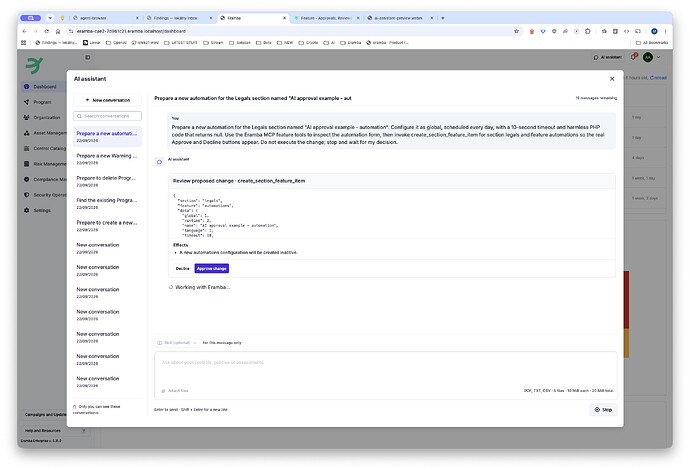Click the browser back arrow

[24, 31]
